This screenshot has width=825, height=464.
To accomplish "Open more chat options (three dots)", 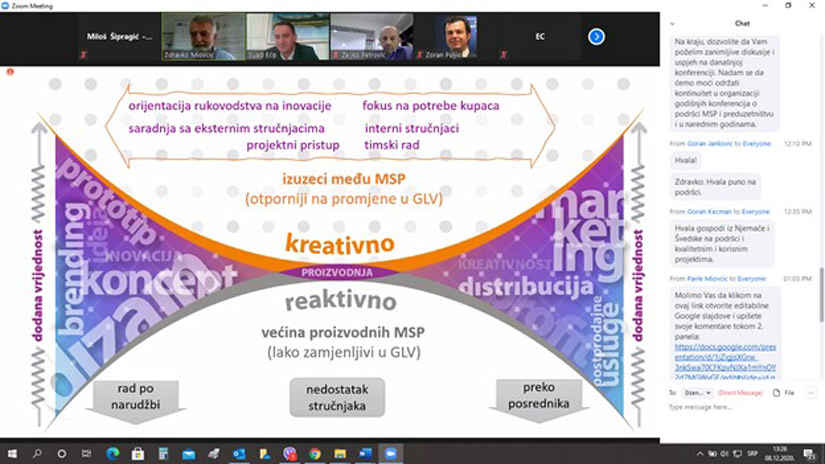I will [x=810, y=393].
